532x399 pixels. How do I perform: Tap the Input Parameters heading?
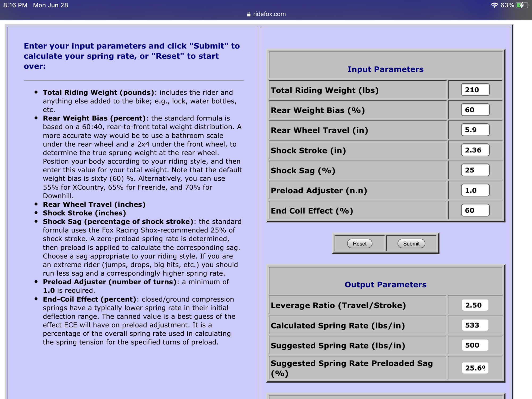(x=385, y=69)
